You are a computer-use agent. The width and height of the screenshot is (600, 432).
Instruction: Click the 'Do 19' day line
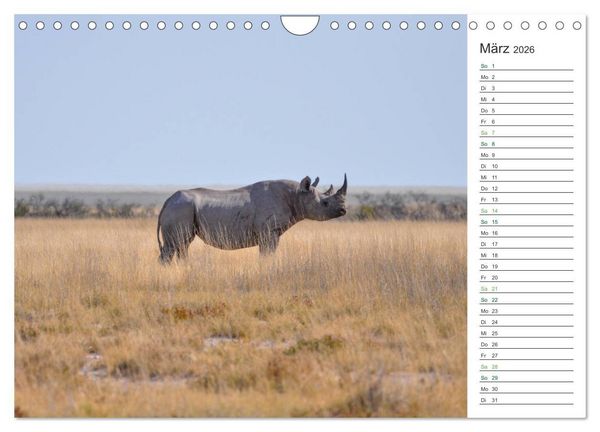527,266
